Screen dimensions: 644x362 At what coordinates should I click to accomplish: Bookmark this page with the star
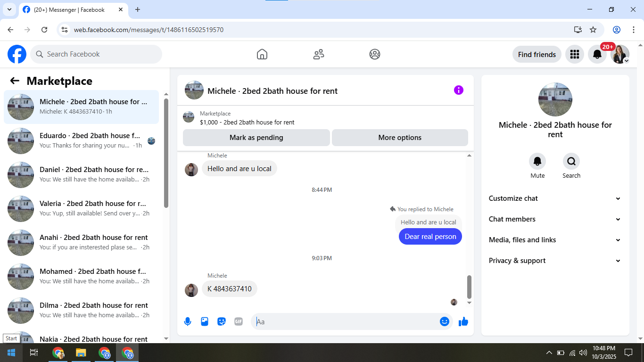[593, 30]
